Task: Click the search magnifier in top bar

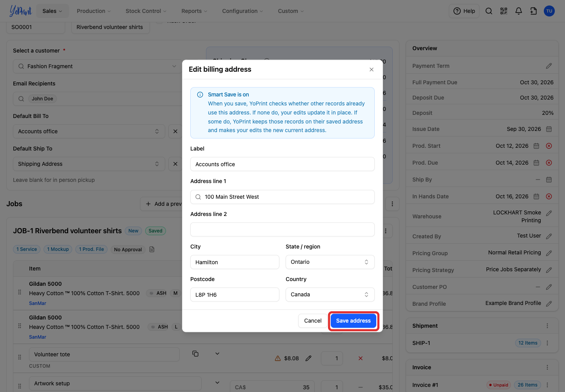Action: click(x=489, y=11)
